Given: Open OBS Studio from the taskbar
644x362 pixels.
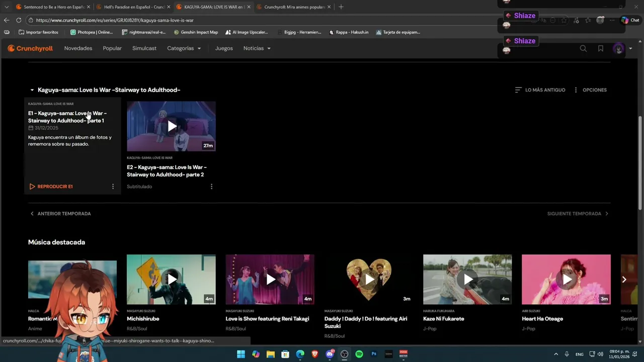Looking at the screenshot, I should pos(344,354).
